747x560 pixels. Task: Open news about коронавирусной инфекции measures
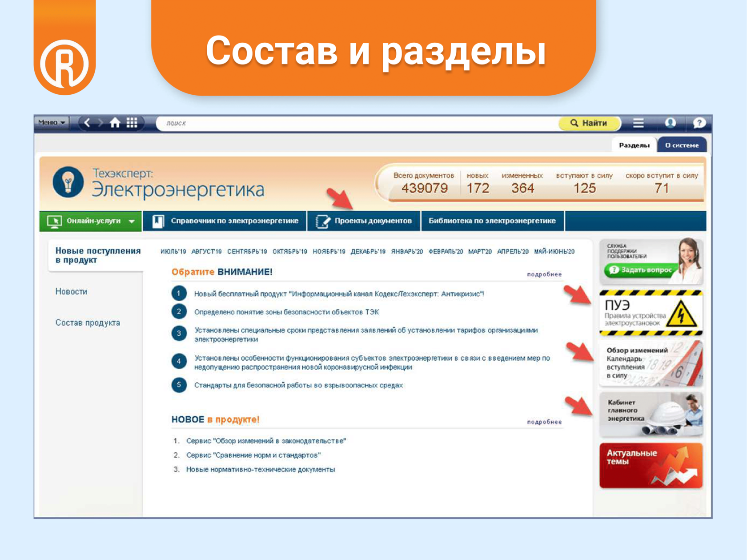point(372,363)
